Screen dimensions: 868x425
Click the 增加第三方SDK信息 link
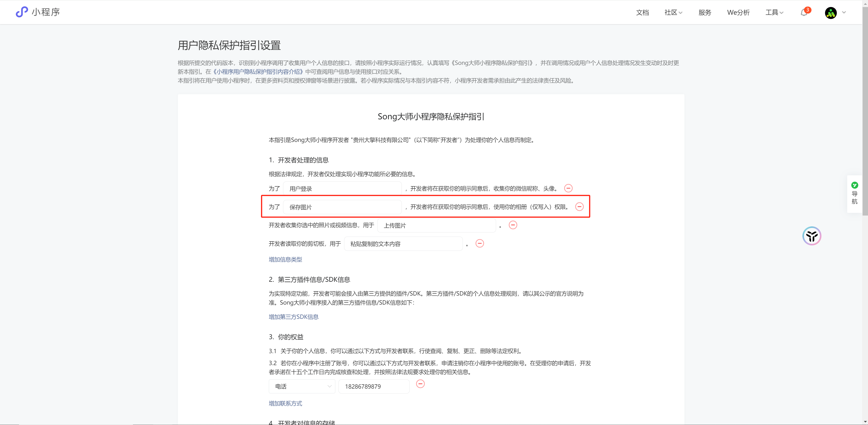point(293,317)
